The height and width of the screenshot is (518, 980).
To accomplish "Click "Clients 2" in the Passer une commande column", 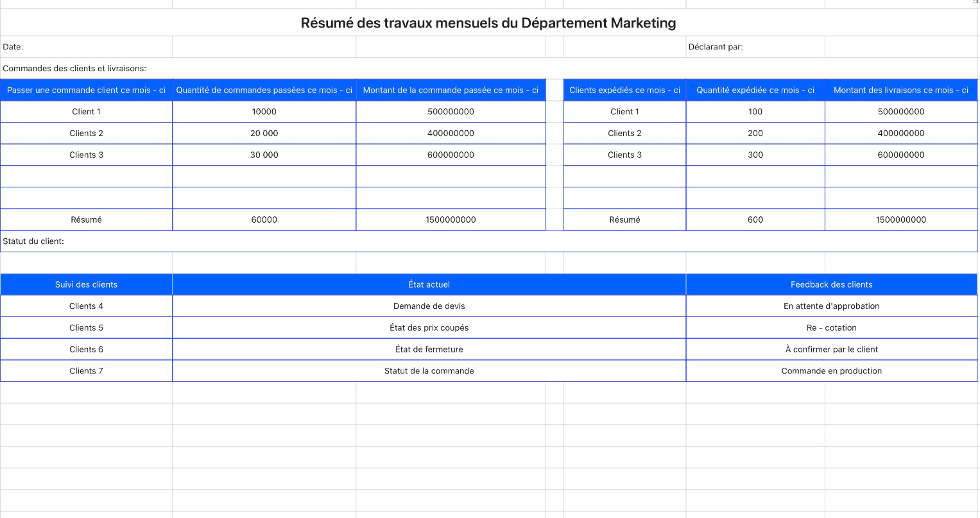I will (86, 134).
